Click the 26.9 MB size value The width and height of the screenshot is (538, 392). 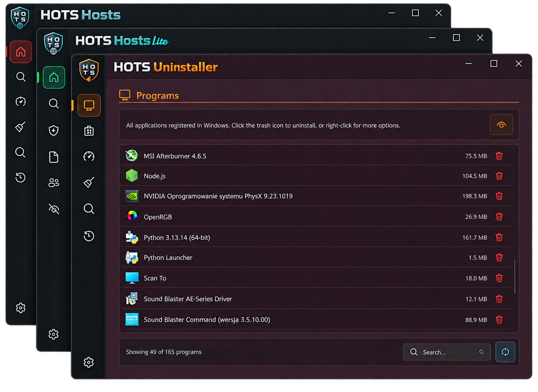pos(476,217)
